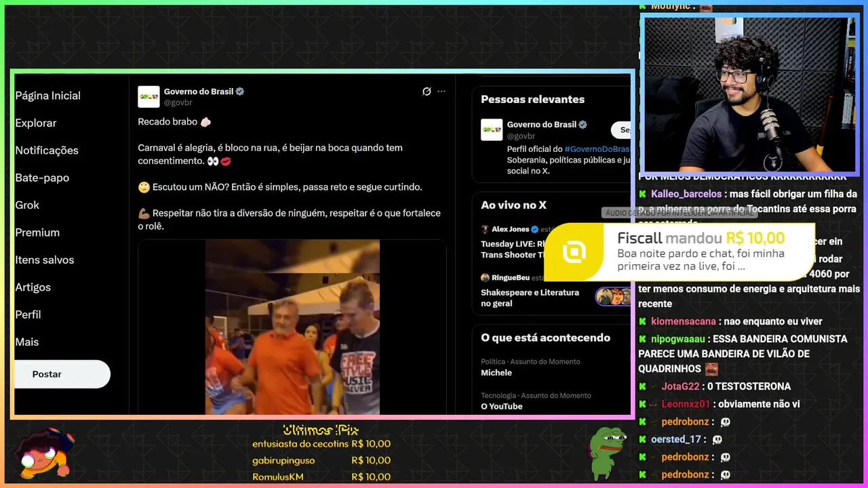
Task: Open Governo do Brasil author name
Action: 199,91
